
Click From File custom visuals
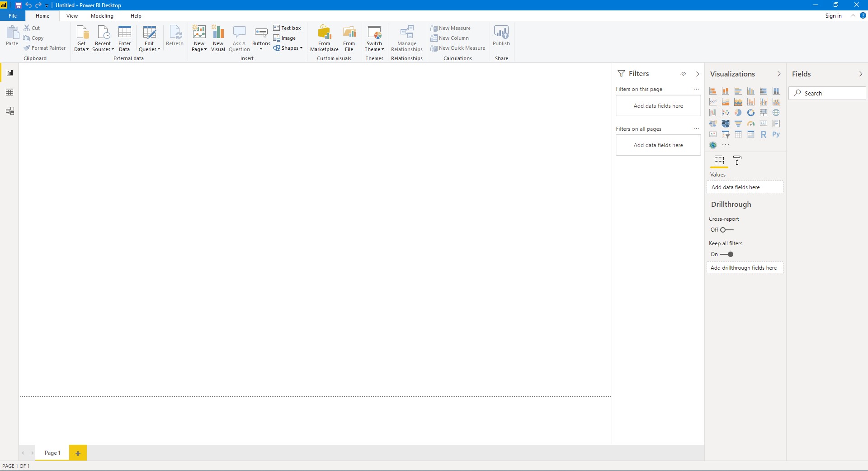click(349, 38)
